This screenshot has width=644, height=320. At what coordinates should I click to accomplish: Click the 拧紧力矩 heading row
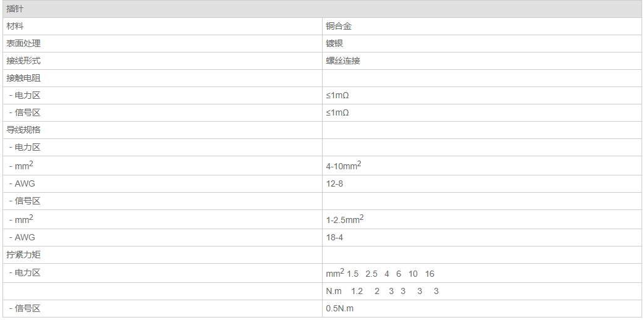23,255
